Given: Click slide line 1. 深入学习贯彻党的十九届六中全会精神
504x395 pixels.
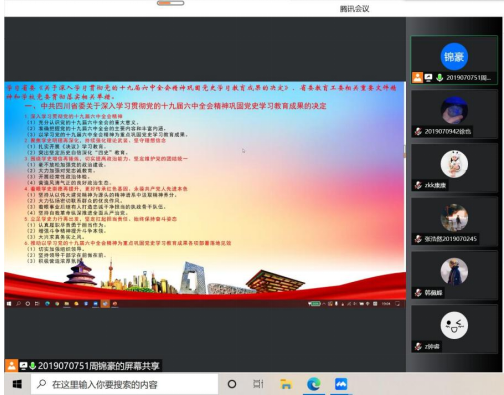Looking at the screenshot, I should click(x=74, y=116).
